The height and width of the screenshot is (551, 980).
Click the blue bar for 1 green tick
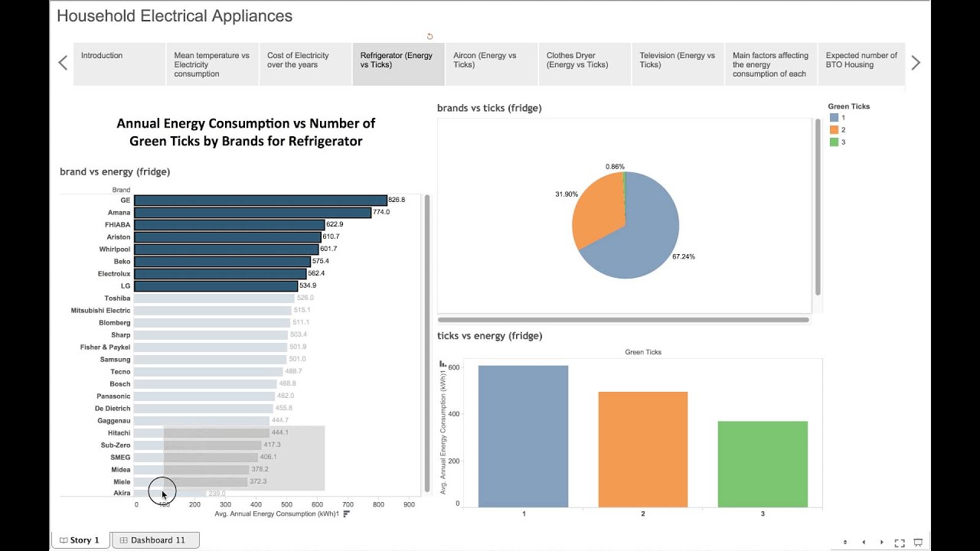524,436
